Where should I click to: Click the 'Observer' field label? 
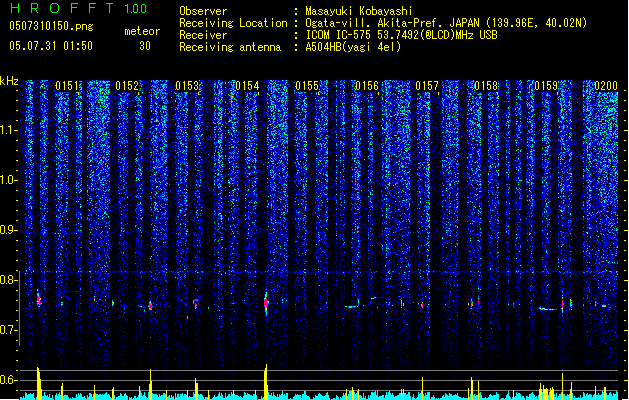click(203, 11)
